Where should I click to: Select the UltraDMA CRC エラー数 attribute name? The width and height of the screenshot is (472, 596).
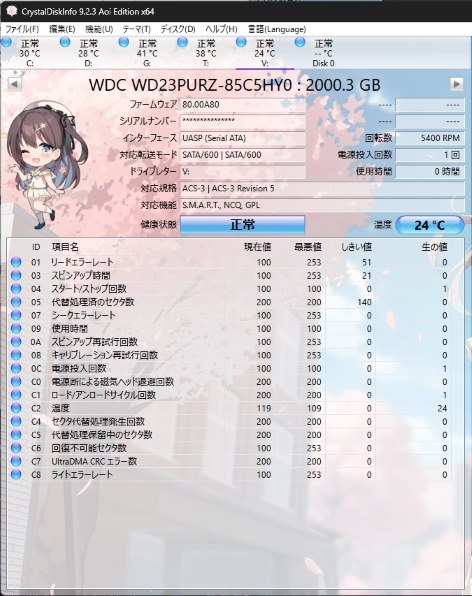[x=94, y=461]
